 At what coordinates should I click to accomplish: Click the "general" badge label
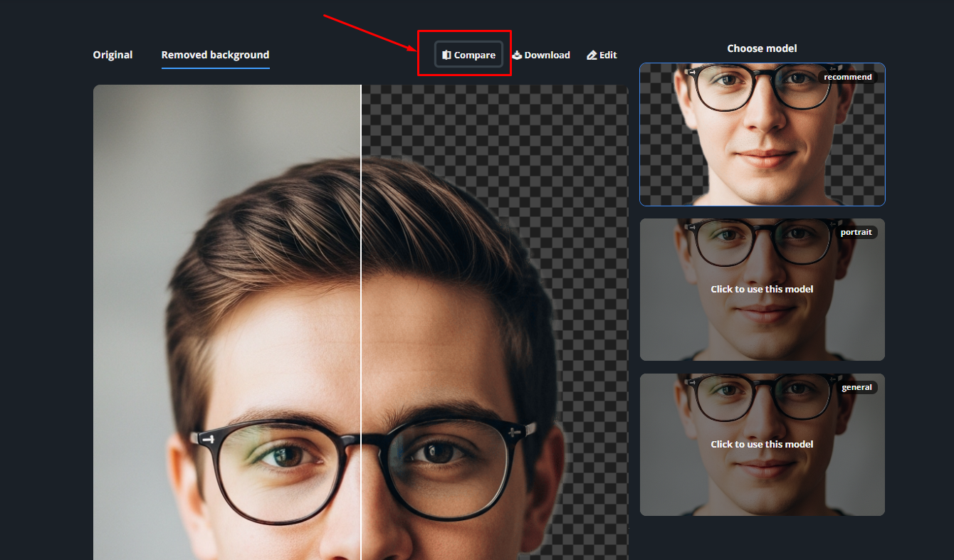[x=856, y=387]
